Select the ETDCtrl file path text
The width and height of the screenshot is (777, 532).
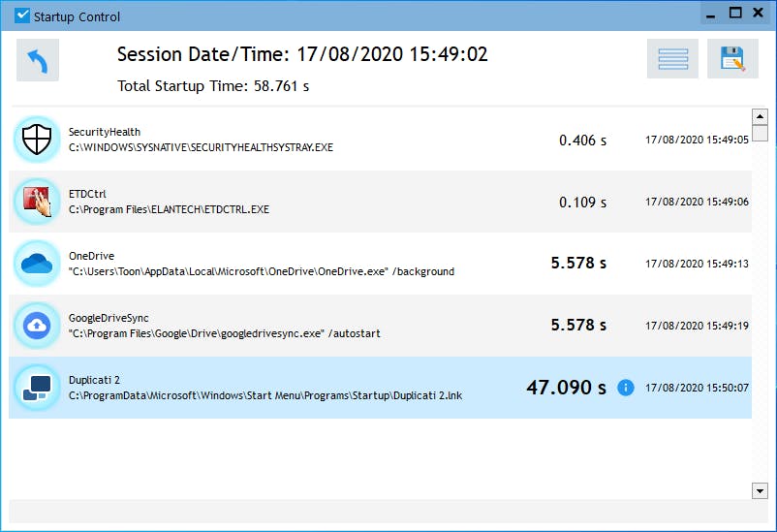click(169, 209)
